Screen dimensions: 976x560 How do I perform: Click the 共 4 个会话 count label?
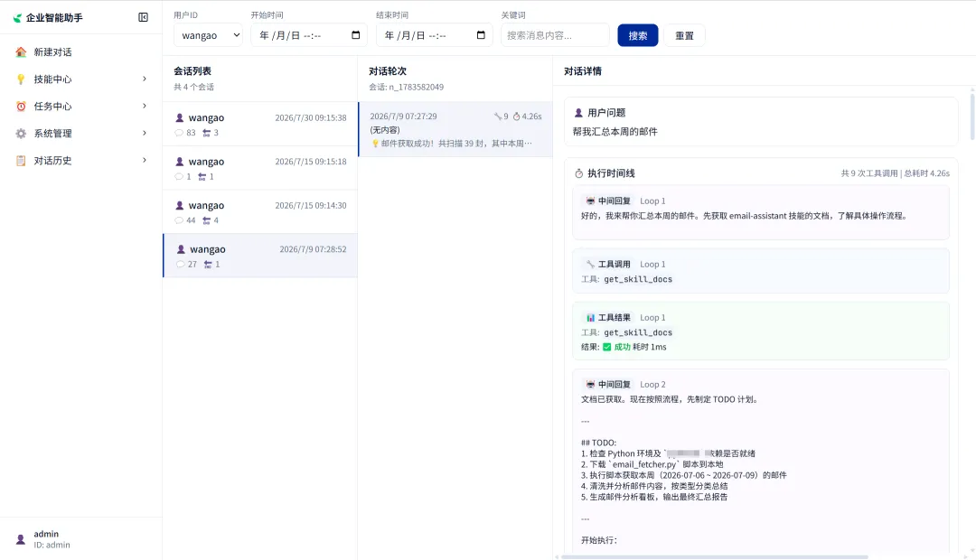(x=193, y=87)
